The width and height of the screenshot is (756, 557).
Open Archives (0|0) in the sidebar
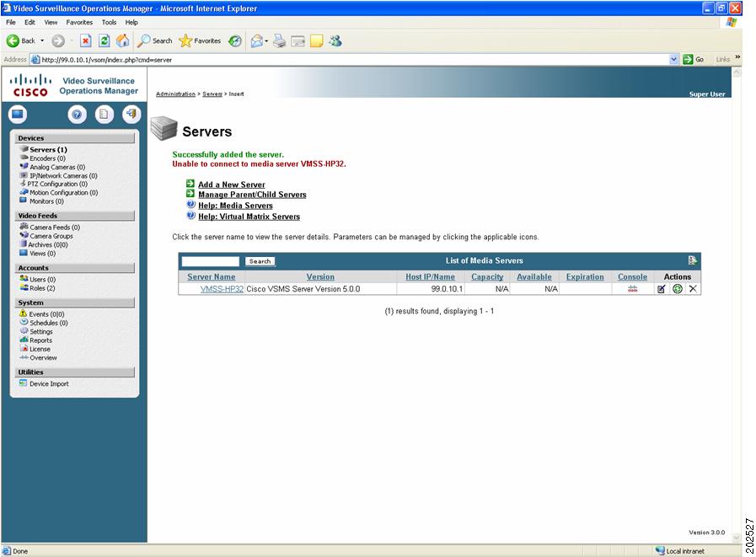coord(48,244)
